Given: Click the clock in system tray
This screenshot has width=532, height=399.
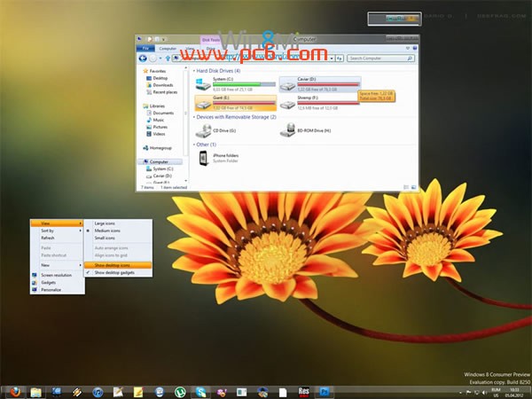Looking at the screenshot, I should (514, 393).
